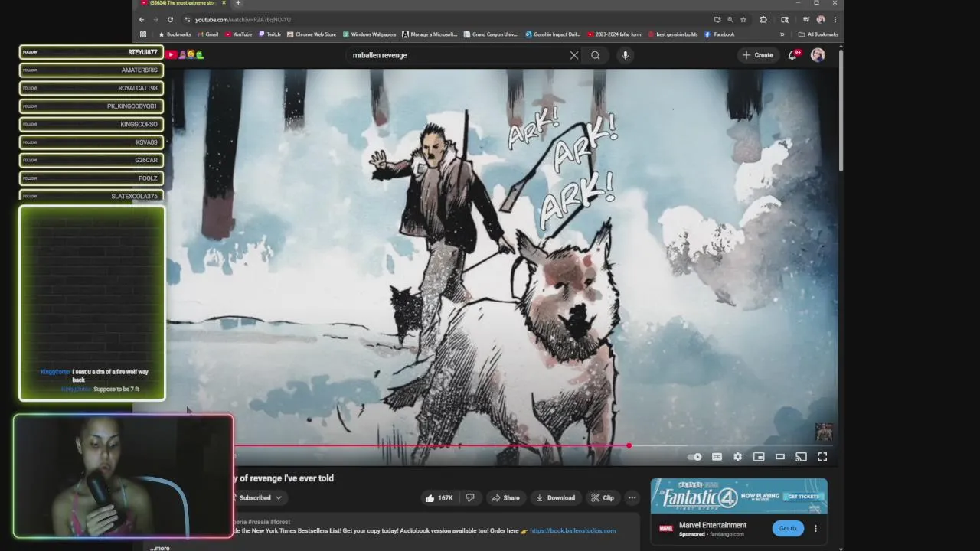Open Facebook bookmark
The width and height of the screenshot is (980, 551).
click(x=720, y=34)
